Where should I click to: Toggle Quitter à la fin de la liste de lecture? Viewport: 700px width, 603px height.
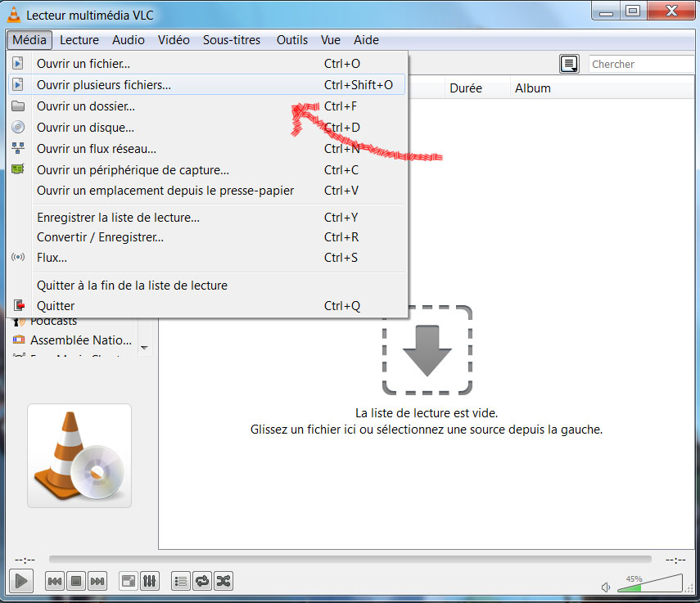[x=206, y=286]
